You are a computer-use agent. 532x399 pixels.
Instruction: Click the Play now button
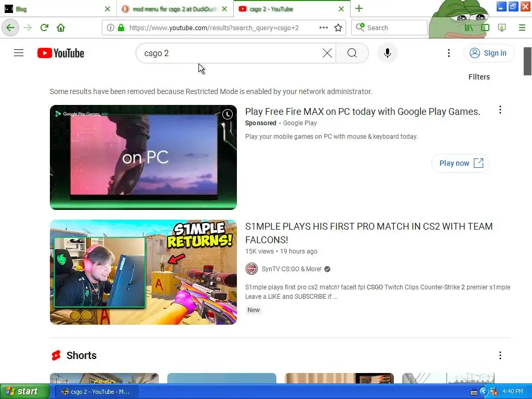pyautogui.click(x=460, y=163)
